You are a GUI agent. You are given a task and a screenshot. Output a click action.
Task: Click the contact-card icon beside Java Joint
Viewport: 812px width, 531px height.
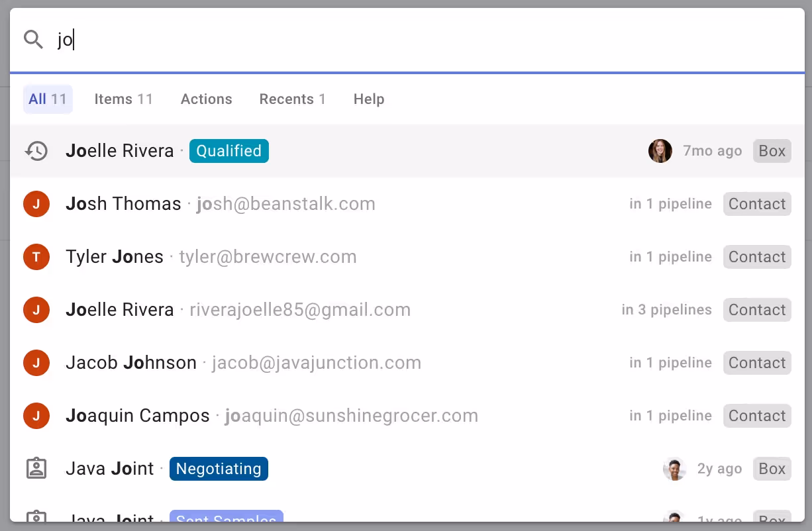[x=36, y=468]
